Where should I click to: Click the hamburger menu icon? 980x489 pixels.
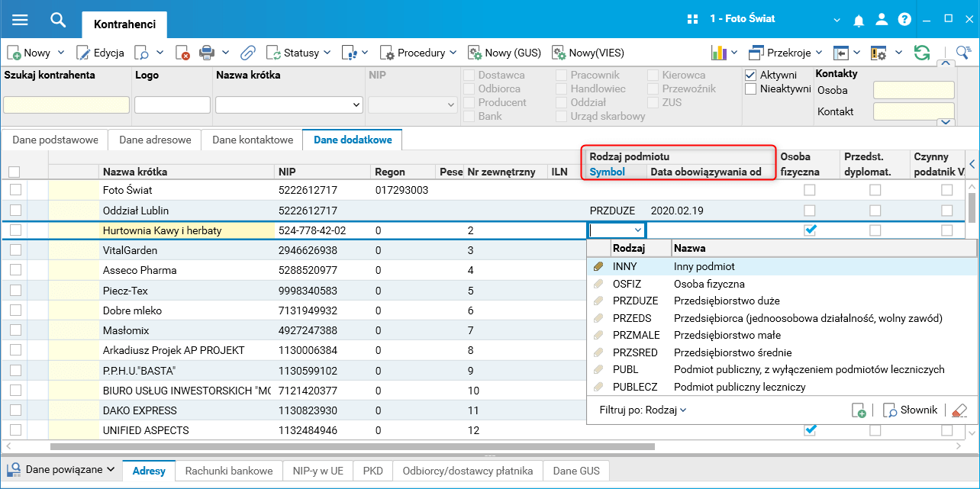pos(19,20)
